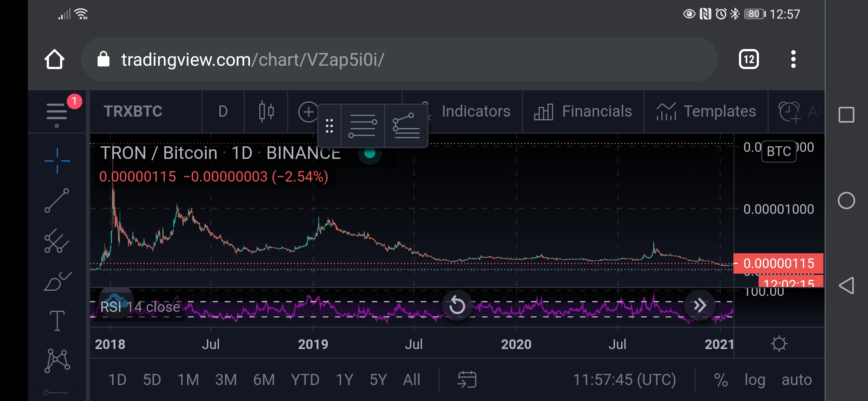Open the indicator Templates menu

706,111
